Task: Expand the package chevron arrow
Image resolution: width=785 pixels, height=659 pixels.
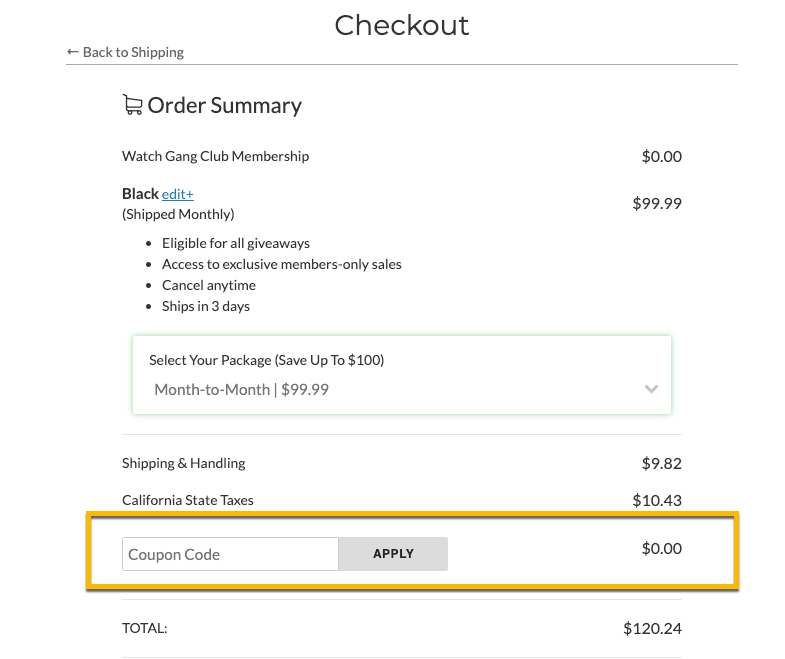Action: 651,389
